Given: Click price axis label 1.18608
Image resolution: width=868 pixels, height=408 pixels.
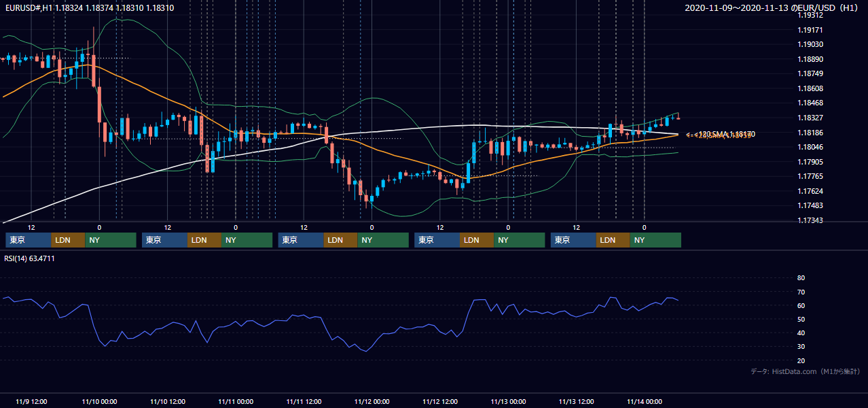Looking at the screenshot, I should (x=810, y=88).
